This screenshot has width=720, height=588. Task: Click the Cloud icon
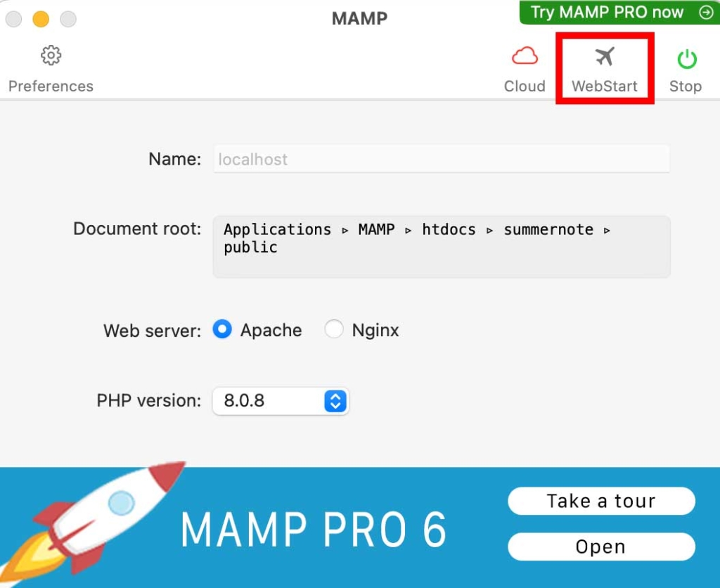pos(524,55)
